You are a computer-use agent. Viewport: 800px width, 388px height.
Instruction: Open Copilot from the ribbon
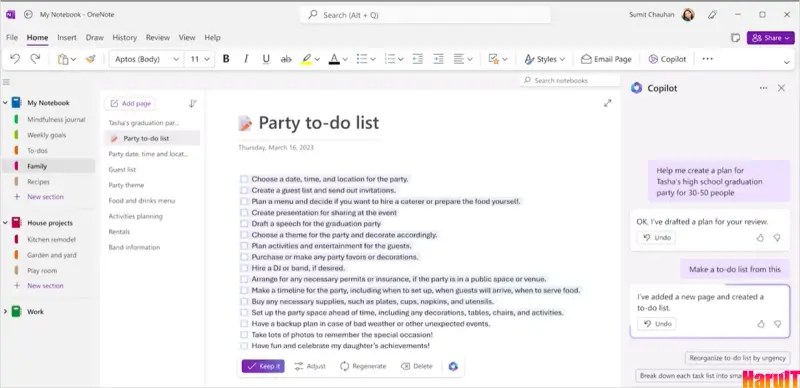(x=667, y=59)
